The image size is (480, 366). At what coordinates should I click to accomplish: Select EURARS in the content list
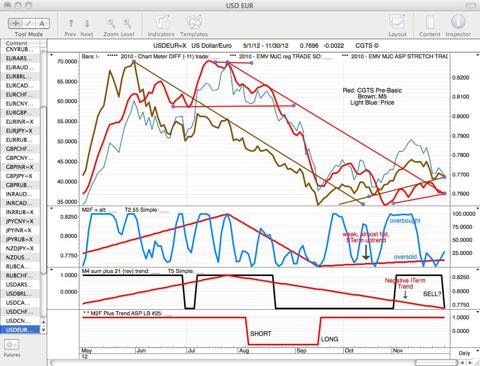click(x=20, y=58)
